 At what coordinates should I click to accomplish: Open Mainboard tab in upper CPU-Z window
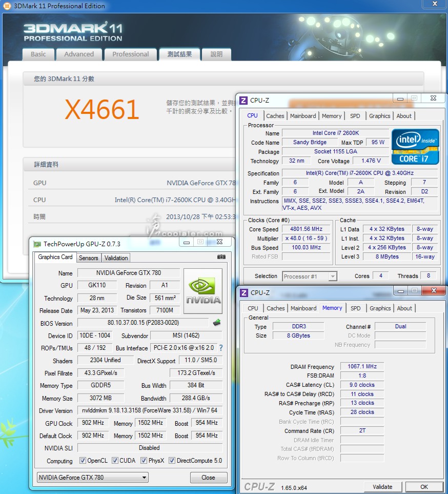click(x=303, y=116)
